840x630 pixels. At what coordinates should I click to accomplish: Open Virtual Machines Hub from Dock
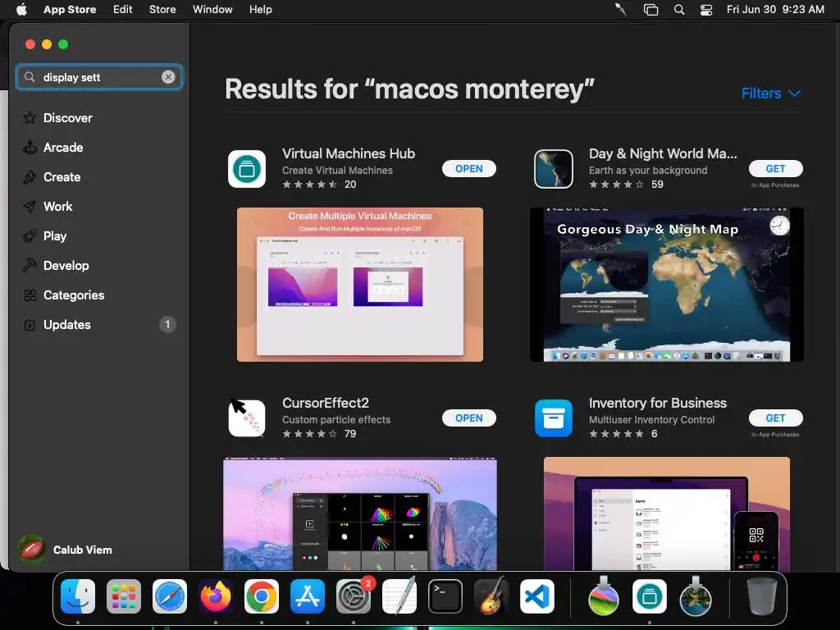[650, 596]
